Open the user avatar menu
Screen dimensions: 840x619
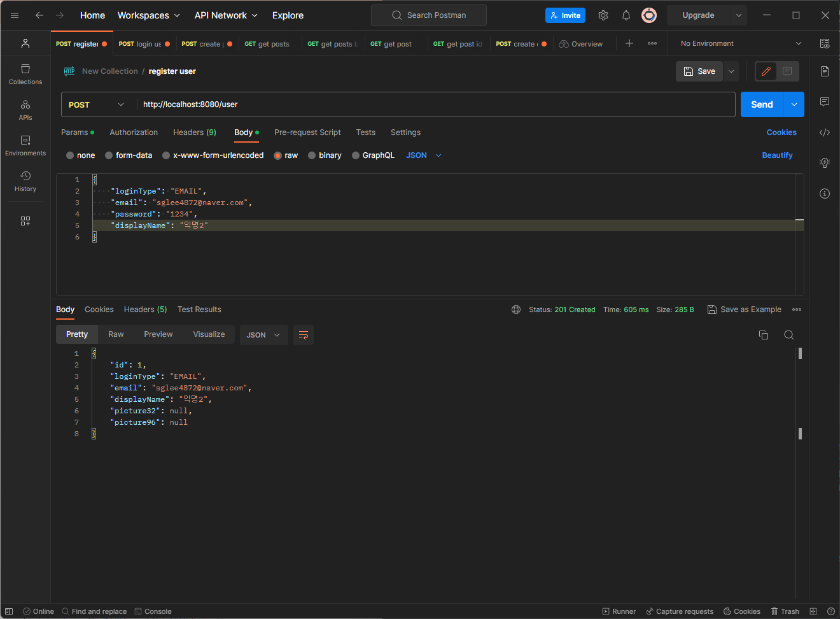pyautogui.click(x=649, y=15)
